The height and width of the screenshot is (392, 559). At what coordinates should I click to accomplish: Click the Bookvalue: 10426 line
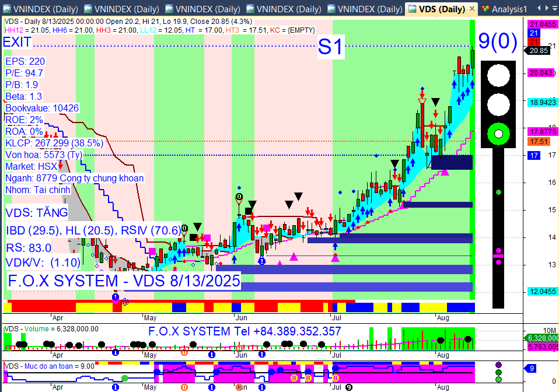pos(42,108)
